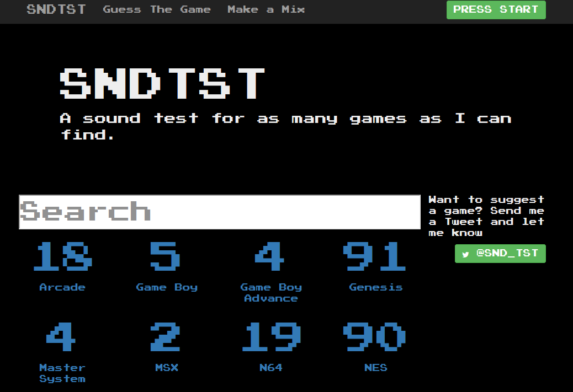Open the NES platform with 90 games
The width and height of the screenshot is (573, 392).
tap(375, 347)
